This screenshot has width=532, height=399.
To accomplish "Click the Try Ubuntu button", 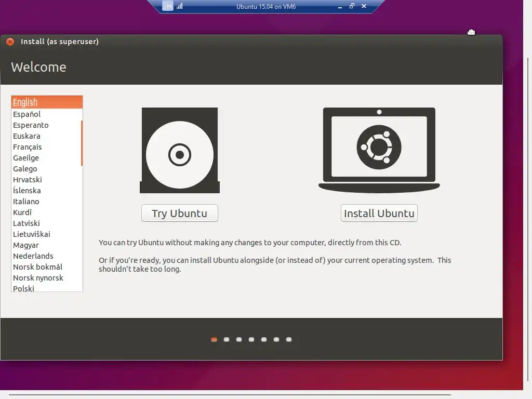I will pos(179,213).
